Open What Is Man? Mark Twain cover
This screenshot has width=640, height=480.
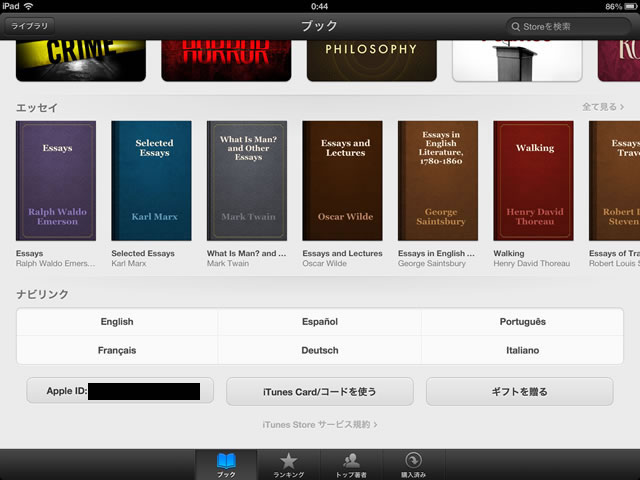[x=247, y=180]
